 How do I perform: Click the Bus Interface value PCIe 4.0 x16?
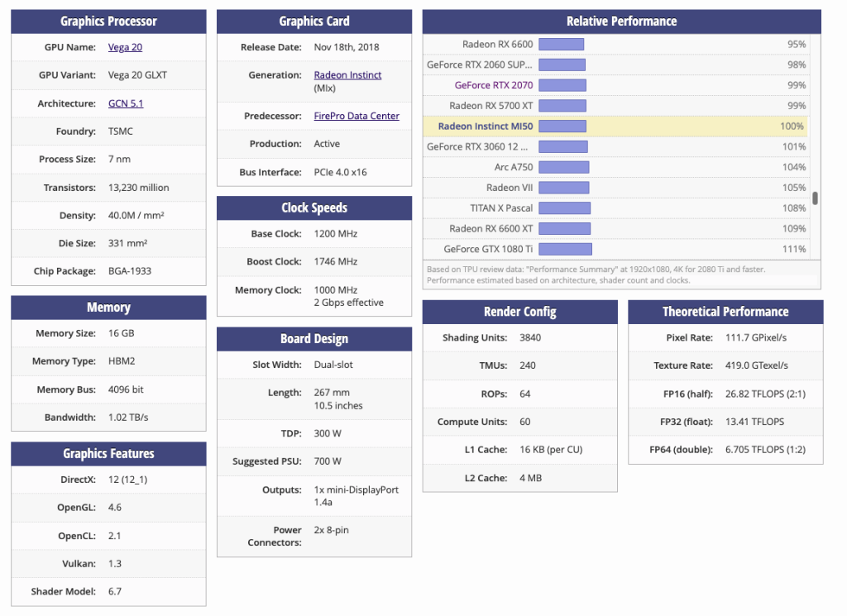click(340, 172)
